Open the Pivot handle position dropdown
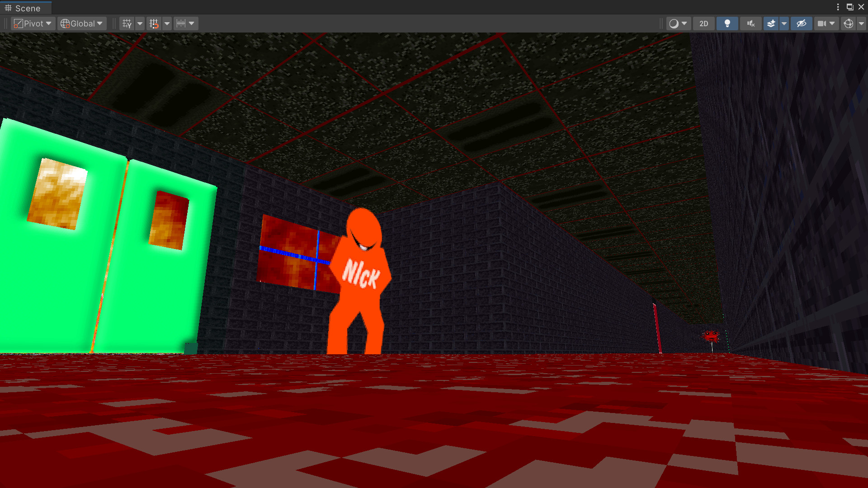This screenshot has height=488, width=868. tap(33, 23)
